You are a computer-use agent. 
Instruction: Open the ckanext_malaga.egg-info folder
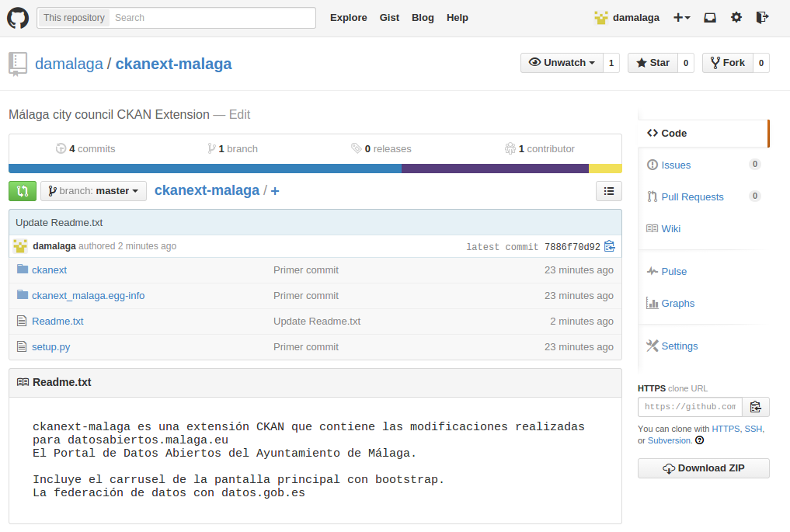[89, 296]
